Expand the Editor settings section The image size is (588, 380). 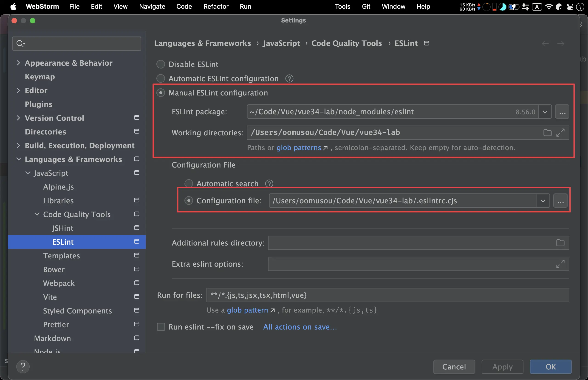[18, 91]
